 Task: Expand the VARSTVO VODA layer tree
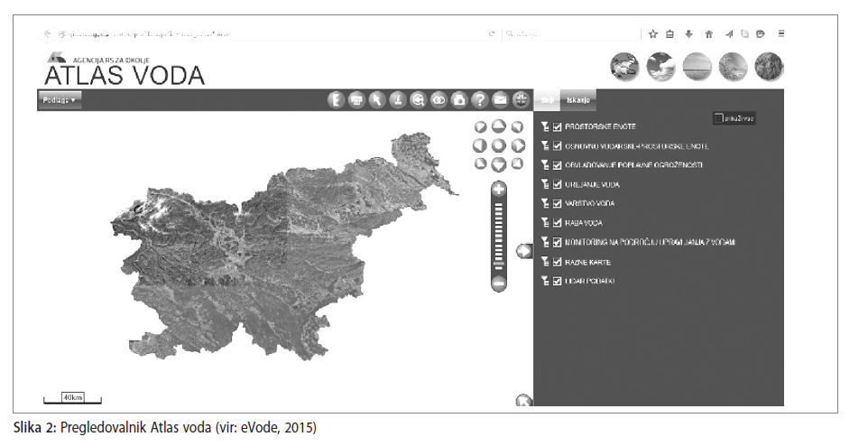tap(545, 203)
